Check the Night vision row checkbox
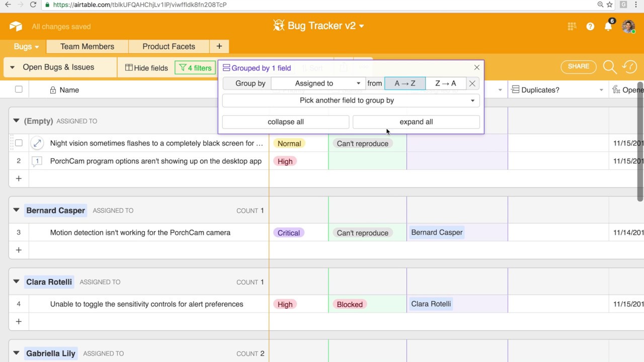This screenshot has width=644, height=362. click(x=19, y=143)
